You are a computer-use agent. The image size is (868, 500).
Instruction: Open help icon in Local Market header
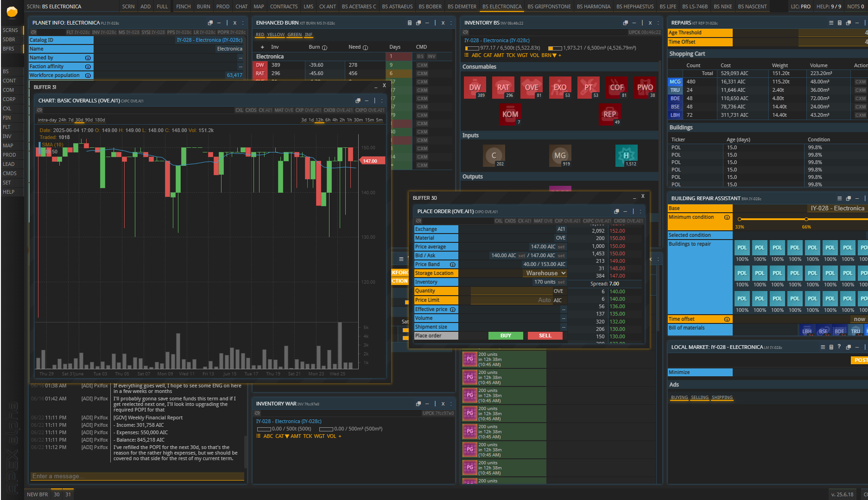[x=839, y=347]
